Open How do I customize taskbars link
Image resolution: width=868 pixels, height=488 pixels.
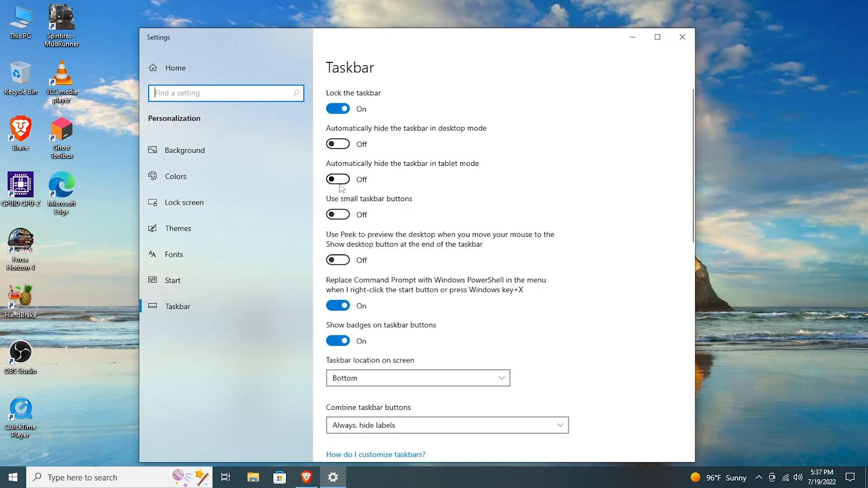pos(375,455)
